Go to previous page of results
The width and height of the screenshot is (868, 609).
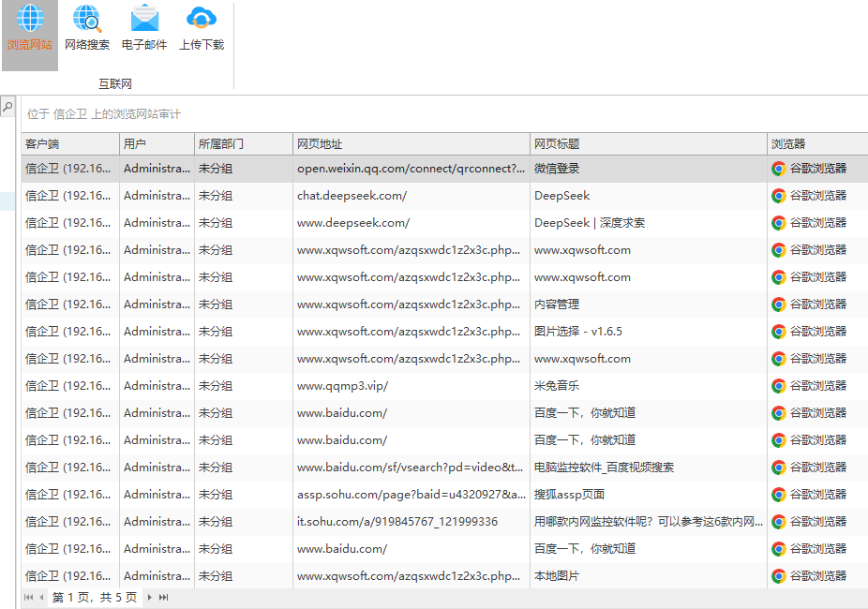click(41, 598)
